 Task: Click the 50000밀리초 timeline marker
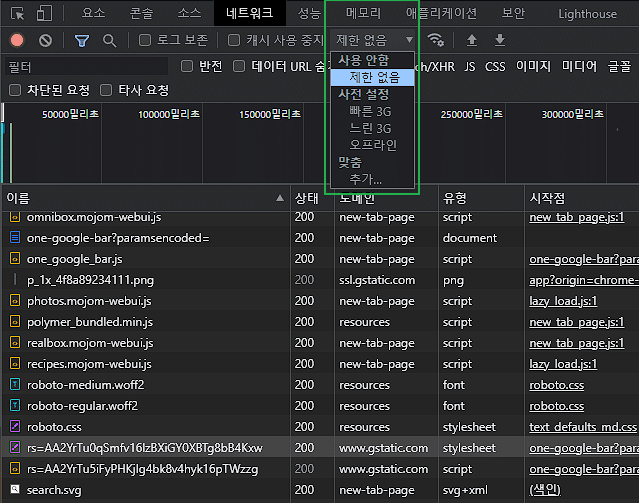click(x=71, y=114)
